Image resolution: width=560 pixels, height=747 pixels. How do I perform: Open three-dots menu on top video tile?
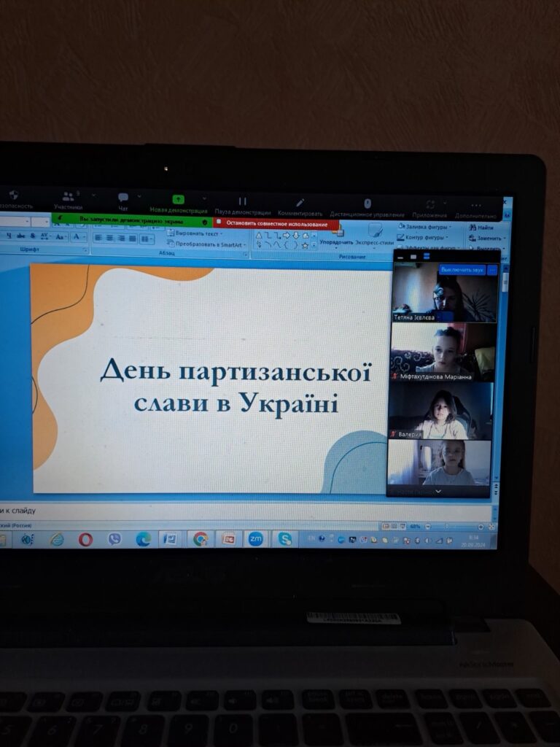coord(492,270)
